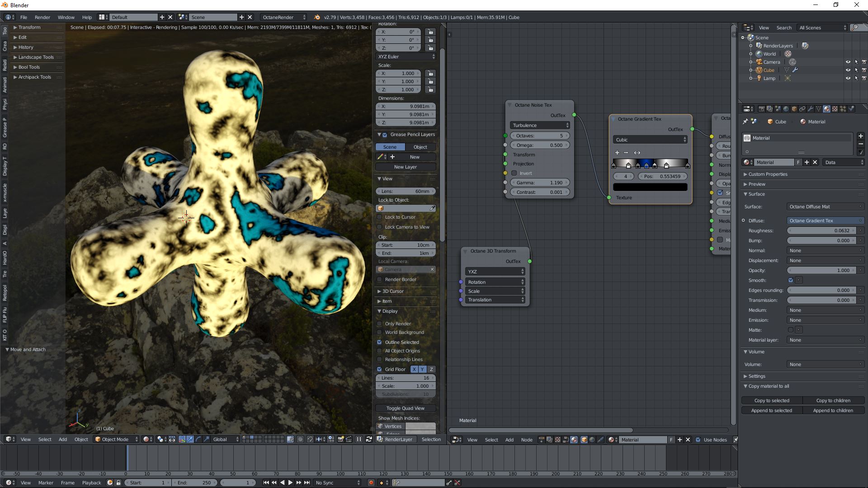Open the Modifiers wrench properties tab
Screen dimensions: 868x488
(811, 109)
